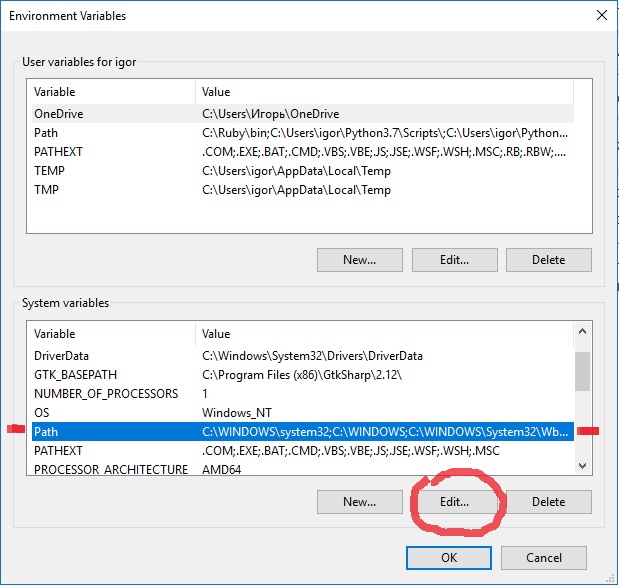Click New... under System variables

360,502
